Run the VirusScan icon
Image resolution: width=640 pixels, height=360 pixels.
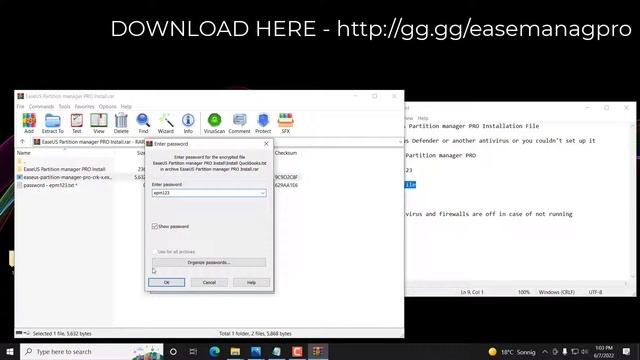214,123
